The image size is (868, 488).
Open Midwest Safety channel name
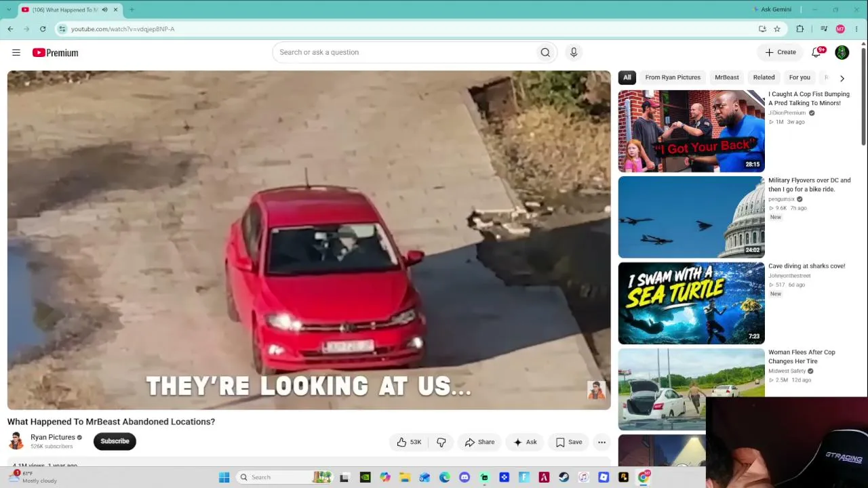[x=787, y=371]
